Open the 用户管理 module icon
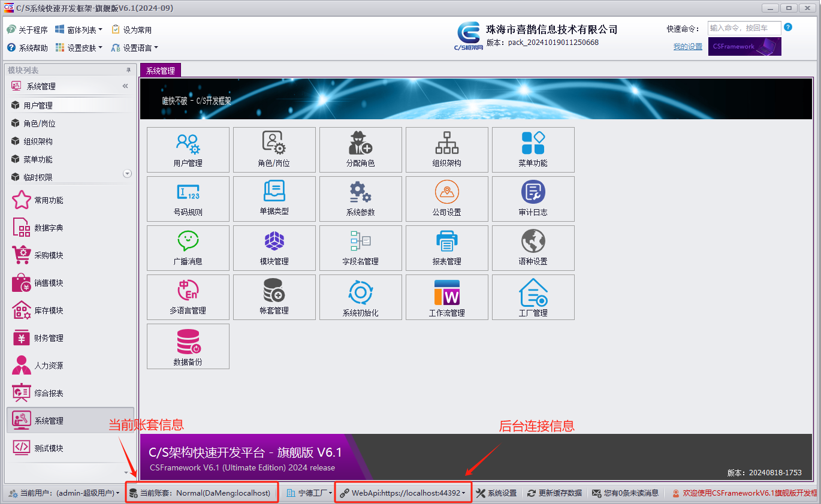 tap(188, 149)
